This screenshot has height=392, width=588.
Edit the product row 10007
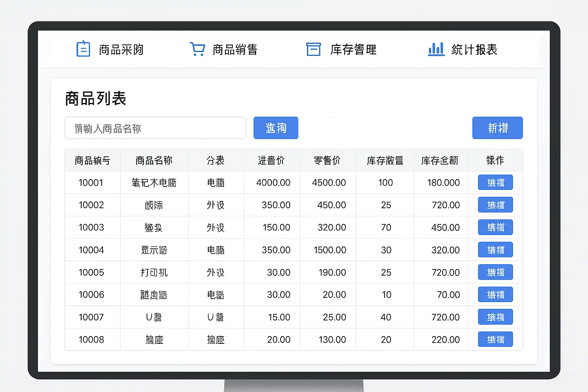(x=495, y=317)
